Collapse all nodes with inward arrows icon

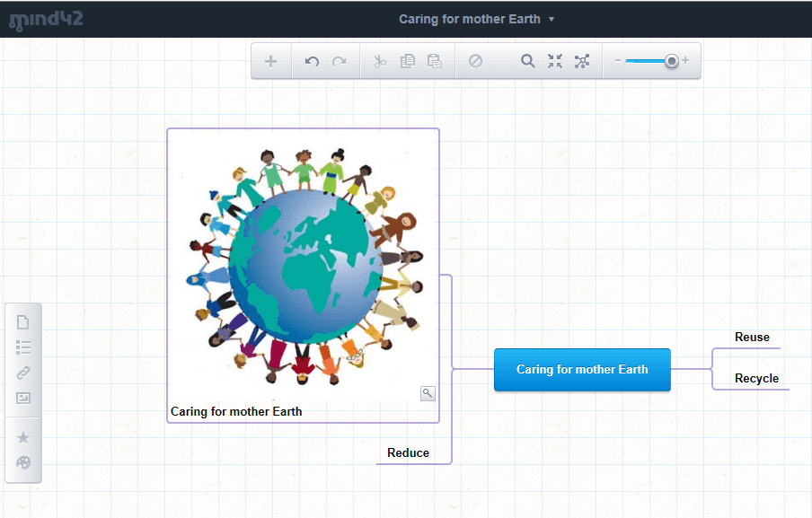point(555,61)
